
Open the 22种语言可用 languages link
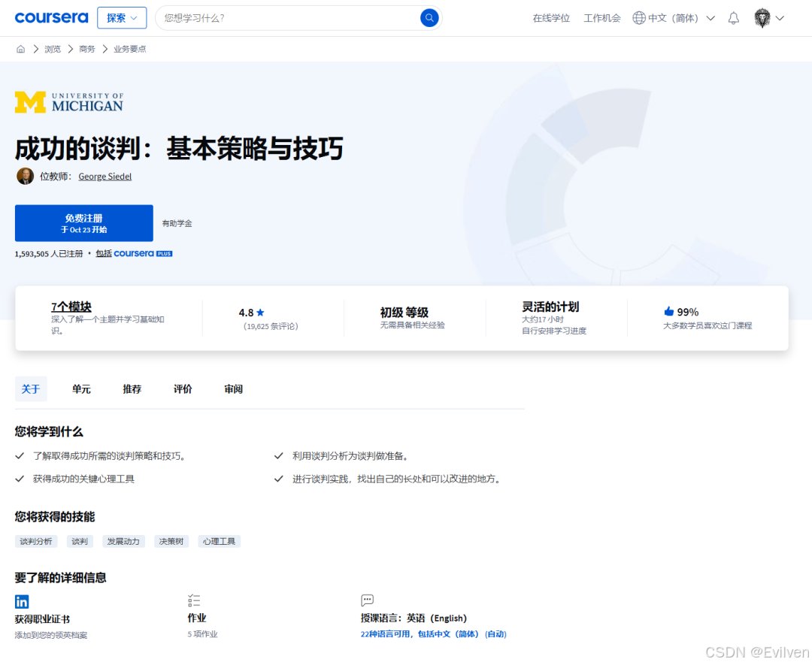point(434,634)
